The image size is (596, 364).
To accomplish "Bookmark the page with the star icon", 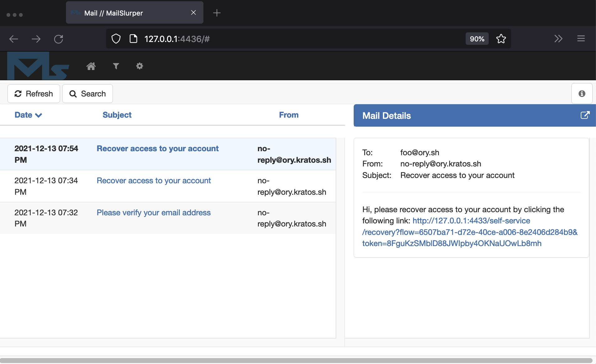I will (x=501, y=39).
